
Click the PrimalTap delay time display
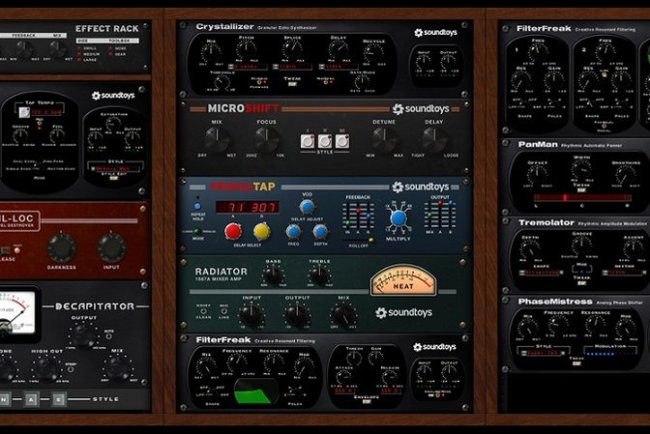pyautogui.click(x=247, y=207)
